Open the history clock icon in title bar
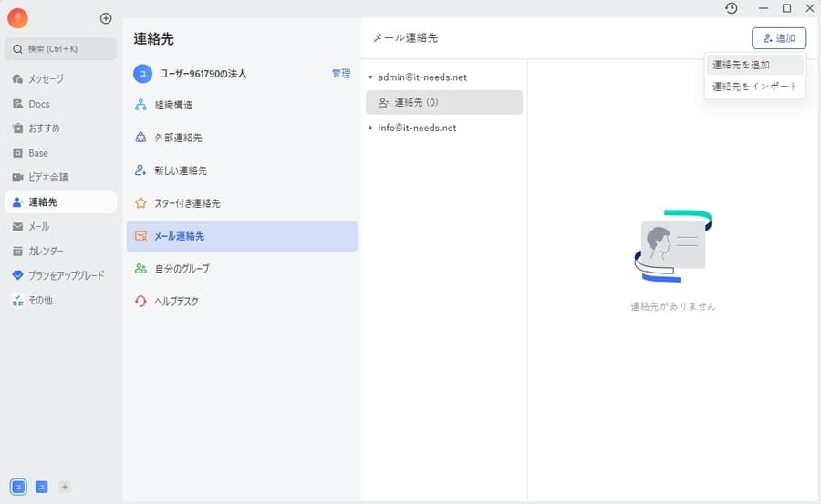Screen dimensions: 821x504 pos(732,8)
